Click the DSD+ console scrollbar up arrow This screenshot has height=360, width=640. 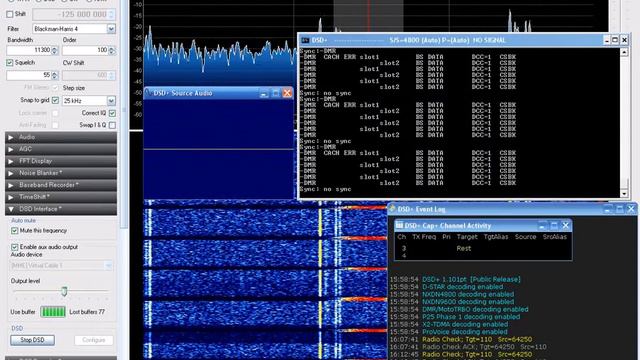click(624, 52)
